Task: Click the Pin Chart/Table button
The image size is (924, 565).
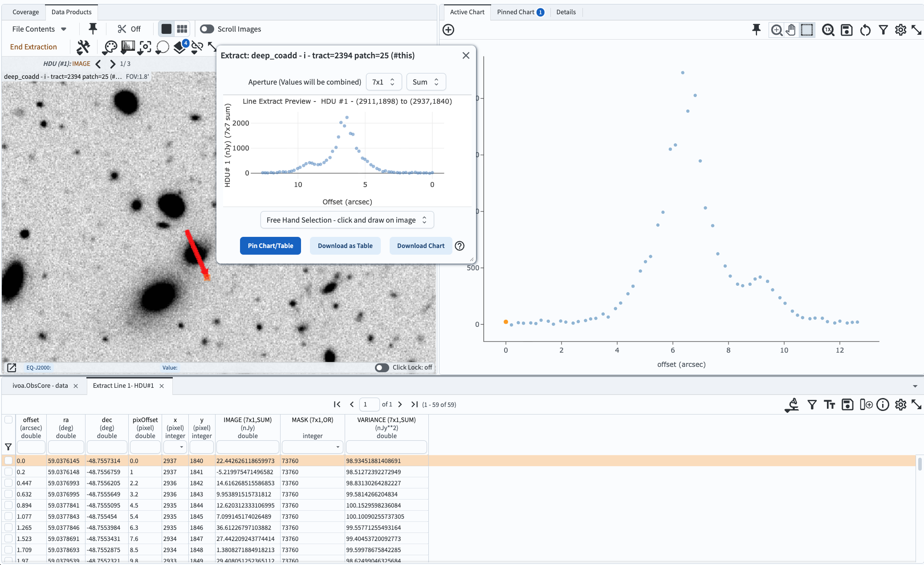Action: click(x=270, y=246)
